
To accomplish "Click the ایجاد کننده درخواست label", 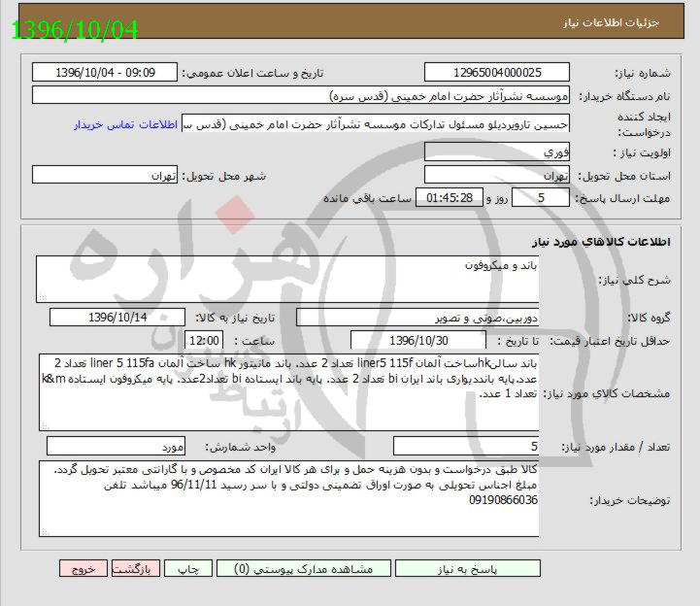I will tap(644, 124).
